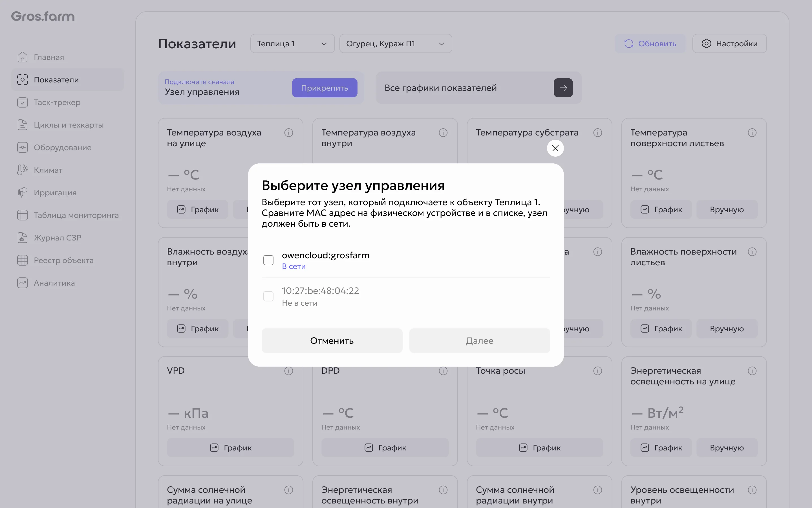
Task: Click the 'В сети' status text
Action: click(294, 266)
